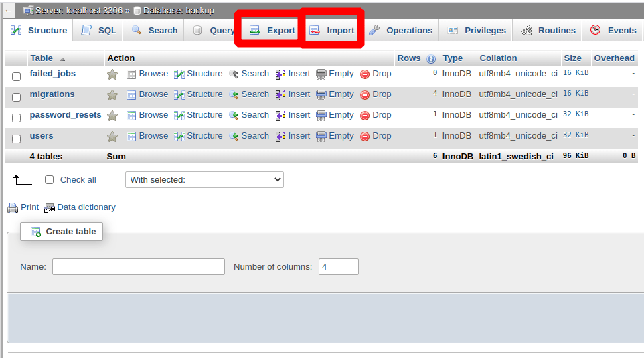This screenshot has width=644, height=358.
Task: Click Structure icon in failed_jobs row
Action: [179, 74]
